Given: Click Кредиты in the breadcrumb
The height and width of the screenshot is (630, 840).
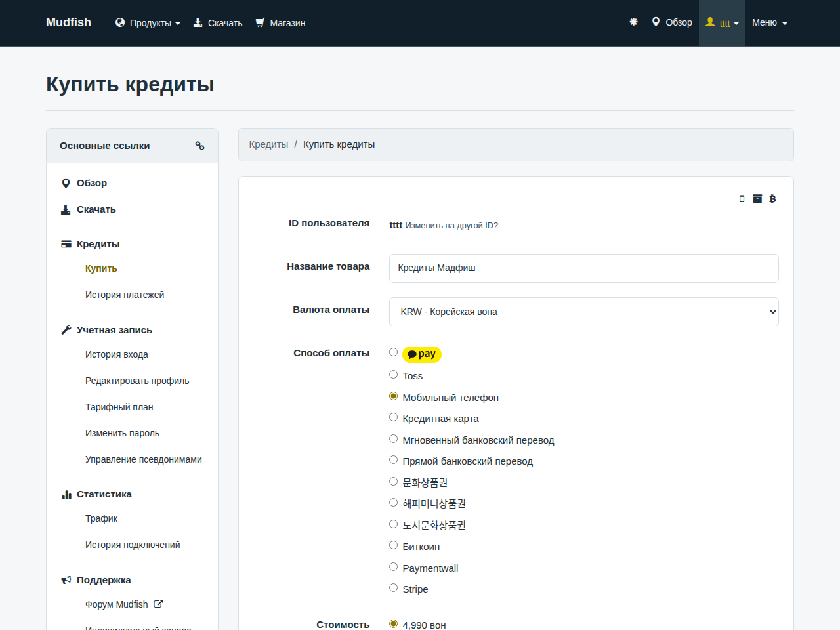Looking at the screenshot, I should point(268,144).
